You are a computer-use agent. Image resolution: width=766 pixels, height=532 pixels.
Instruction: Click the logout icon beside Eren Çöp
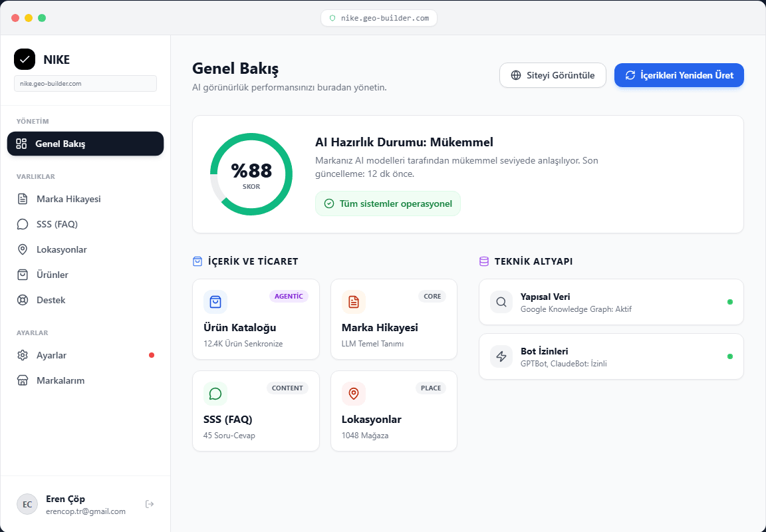[x=150, y=504]
